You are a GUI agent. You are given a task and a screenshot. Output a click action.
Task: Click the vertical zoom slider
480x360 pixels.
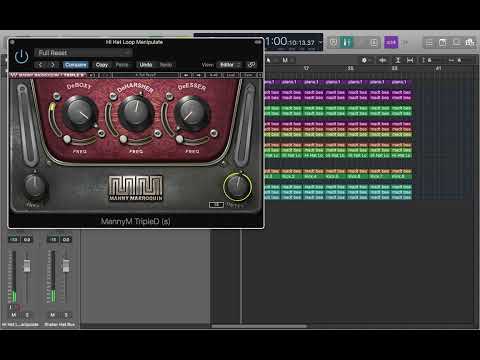click(x=432, y=60)
